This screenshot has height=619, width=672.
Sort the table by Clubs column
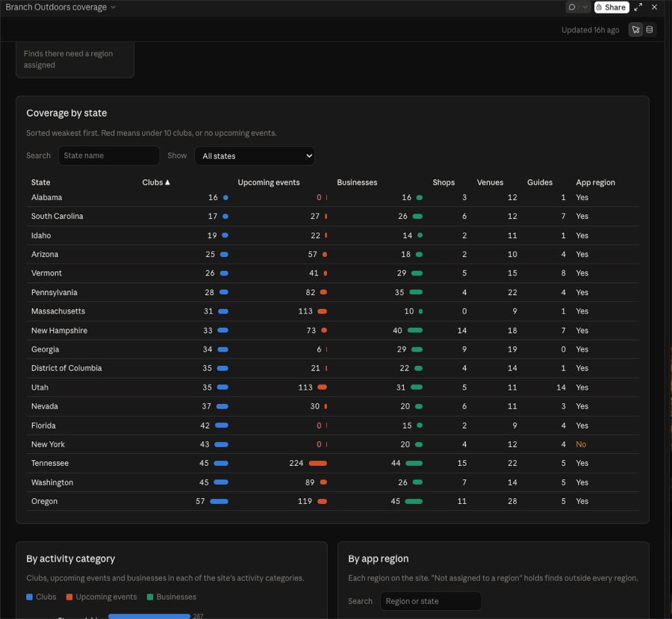coord(156,183)
